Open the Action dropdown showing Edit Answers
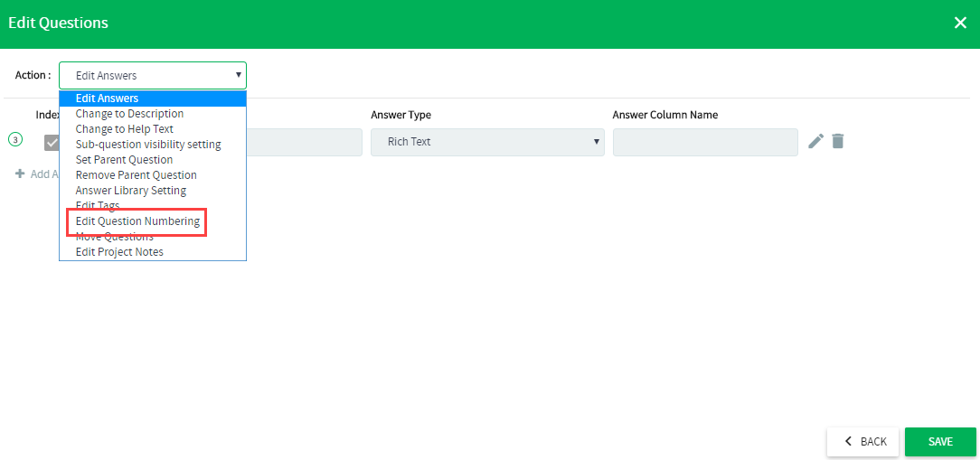The height and width of the screenshot is (460, 980). [153, 75]
